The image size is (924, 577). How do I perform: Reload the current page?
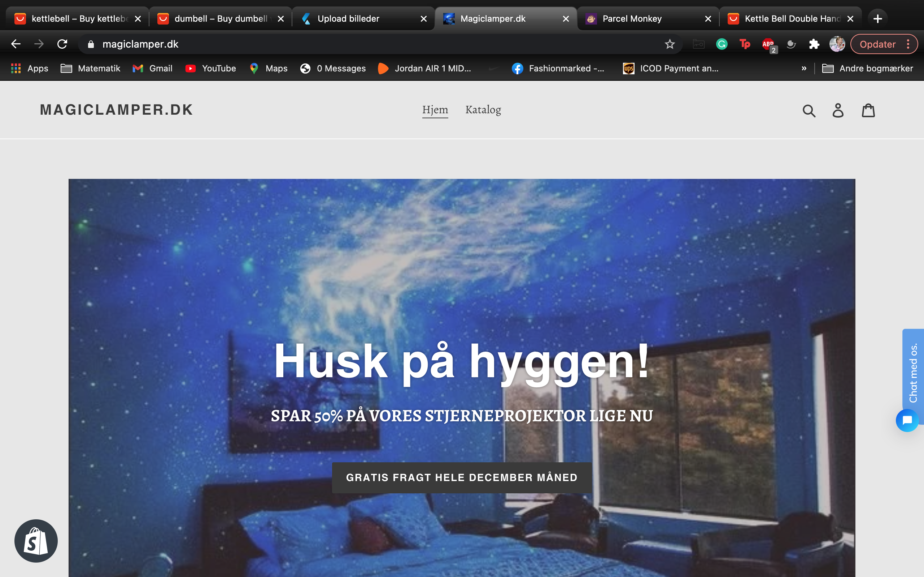click(x=62, y=44)
